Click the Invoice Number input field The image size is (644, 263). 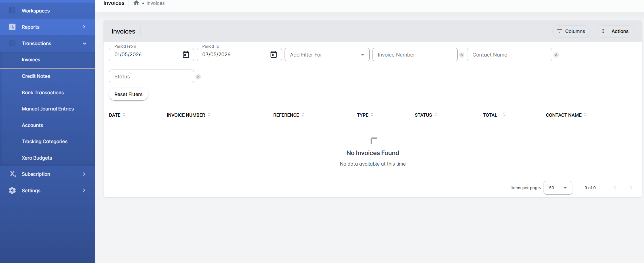click(x=415, y=55)
